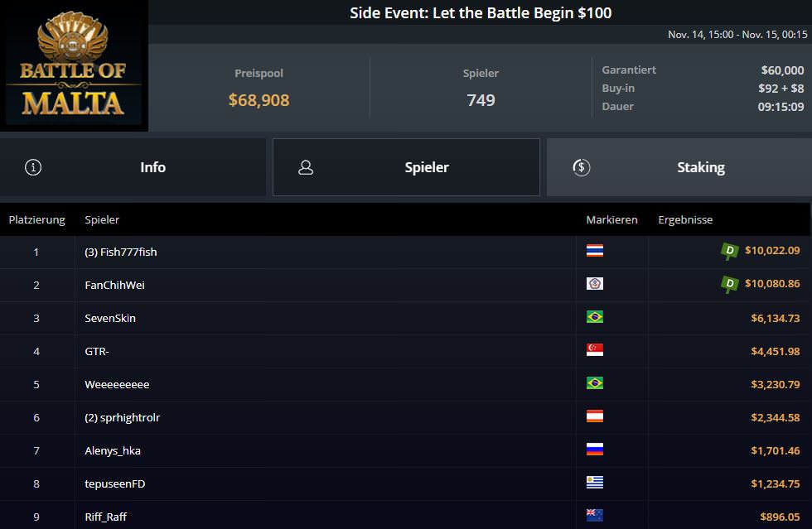Select player Weeeeeeeee in the list
This screenshot has height=529, width=812.
pos(117,384)
